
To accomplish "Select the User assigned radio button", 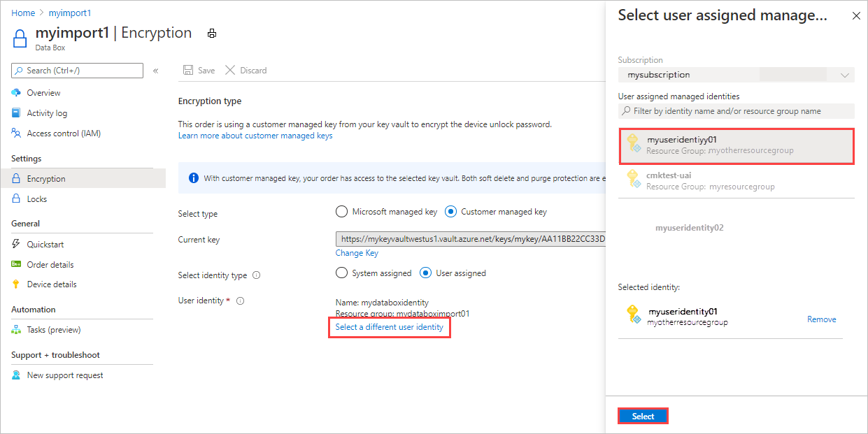I will (425, 273).
